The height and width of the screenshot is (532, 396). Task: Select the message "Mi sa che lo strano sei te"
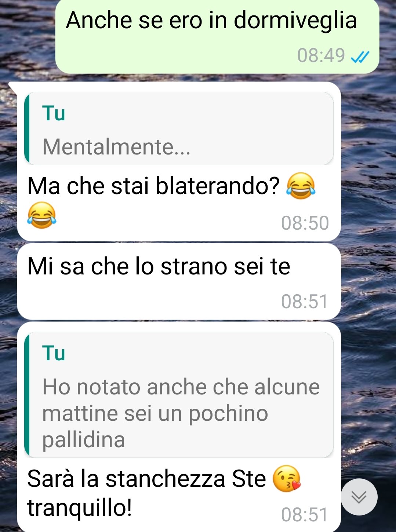179,281
